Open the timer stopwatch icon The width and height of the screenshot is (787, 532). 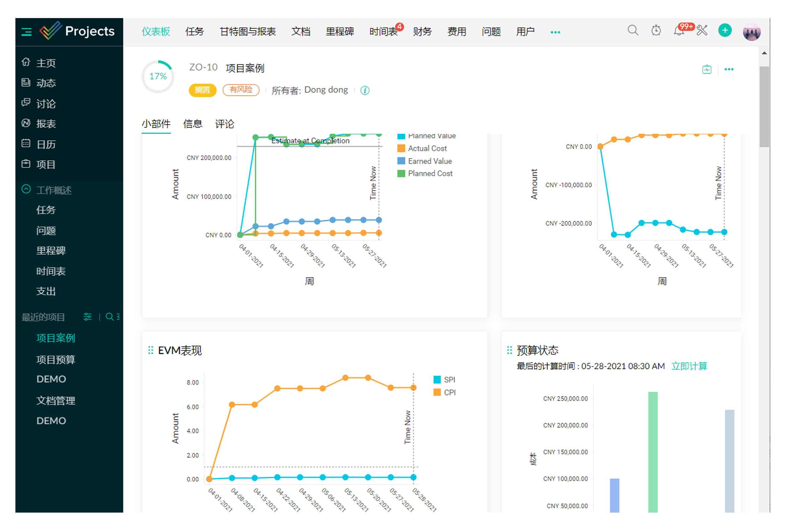click(656, 31)
